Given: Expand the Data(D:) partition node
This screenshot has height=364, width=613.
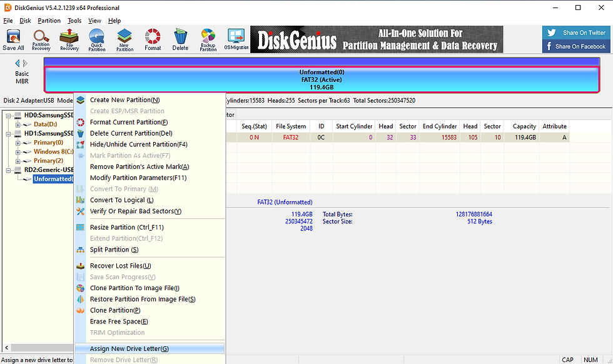Looking at the screenshot, I should 18,124.
